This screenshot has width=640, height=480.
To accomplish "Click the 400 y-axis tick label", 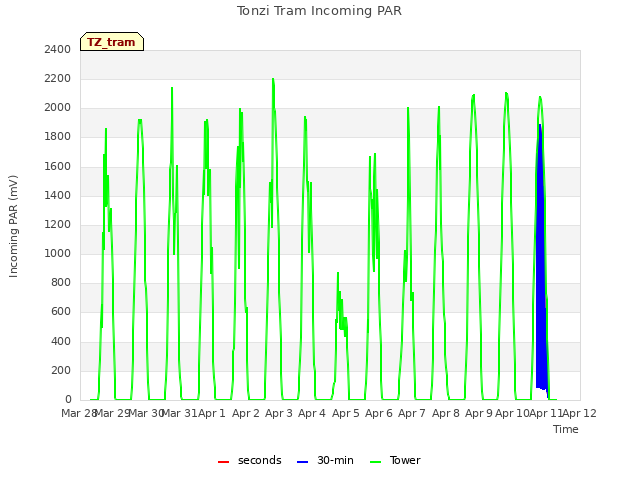I will tap(61, 341).
